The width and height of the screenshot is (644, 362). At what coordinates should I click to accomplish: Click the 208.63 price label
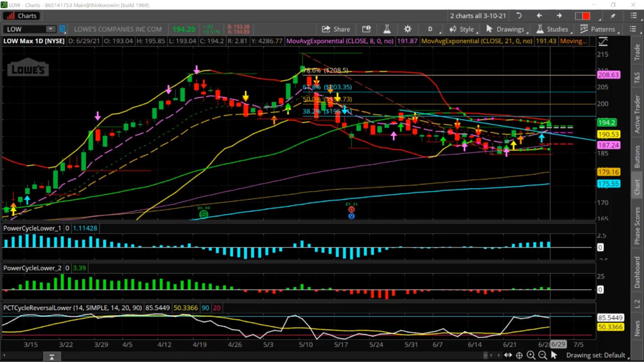pyautogui.click(x=608, y=75)
